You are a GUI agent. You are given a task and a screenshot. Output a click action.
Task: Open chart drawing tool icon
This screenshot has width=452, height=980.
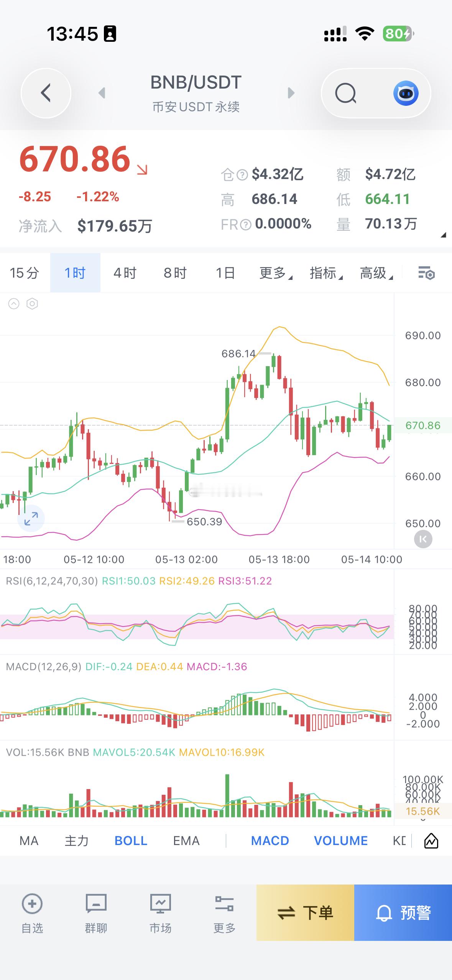click(x=431, y=841)
